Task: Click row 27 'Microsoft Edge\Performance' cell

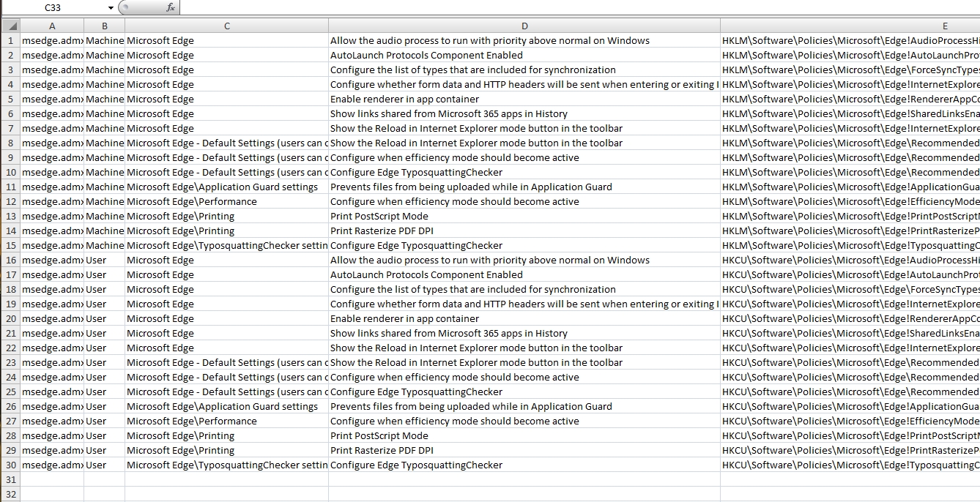Action: click(x=226, y=421)
